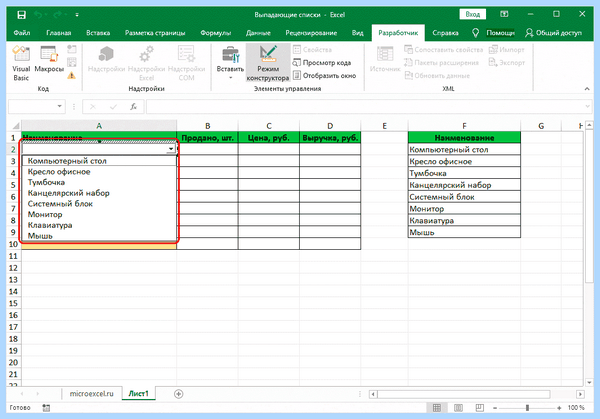Click the combo box dropdown arrow in A2
This screenshot has width=600, height=419.
tap(171, 149)
